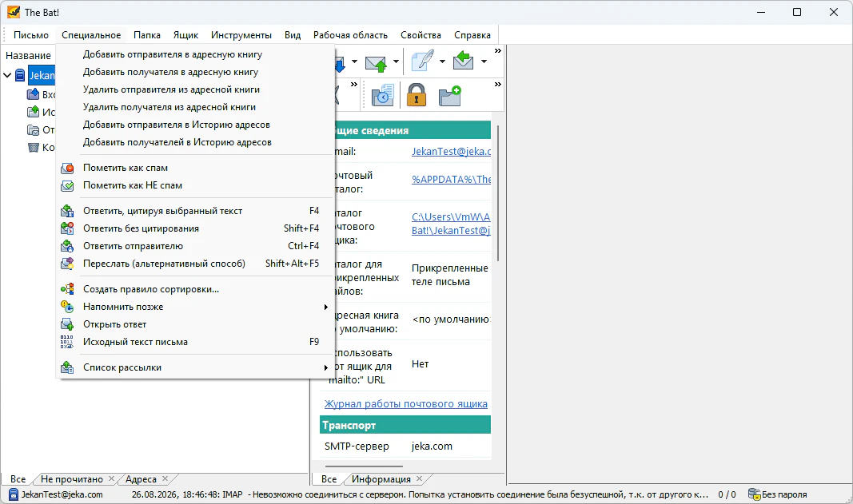
Task: Open the Инструменты menu
Action: click(241, 35)
